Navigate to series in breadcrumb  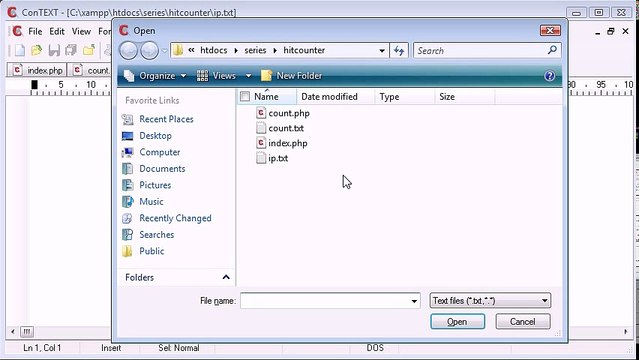coord(255,50)
